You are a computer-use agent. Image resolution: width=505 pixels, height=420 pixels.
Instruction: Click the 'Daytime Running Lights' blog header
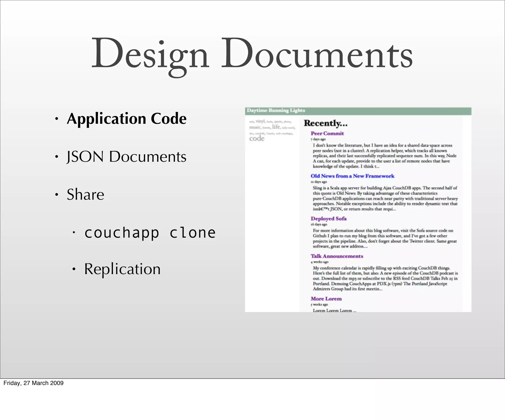(276, 110)
